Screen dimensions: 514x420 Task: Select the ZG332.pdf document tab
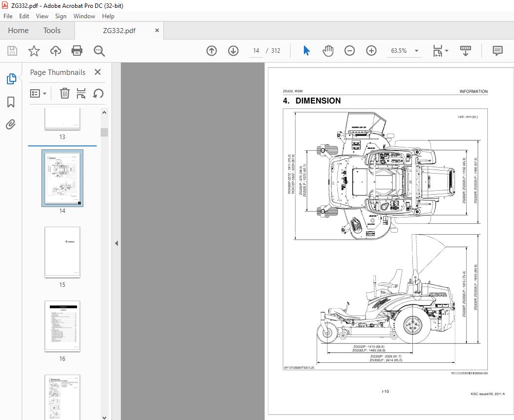119,31
